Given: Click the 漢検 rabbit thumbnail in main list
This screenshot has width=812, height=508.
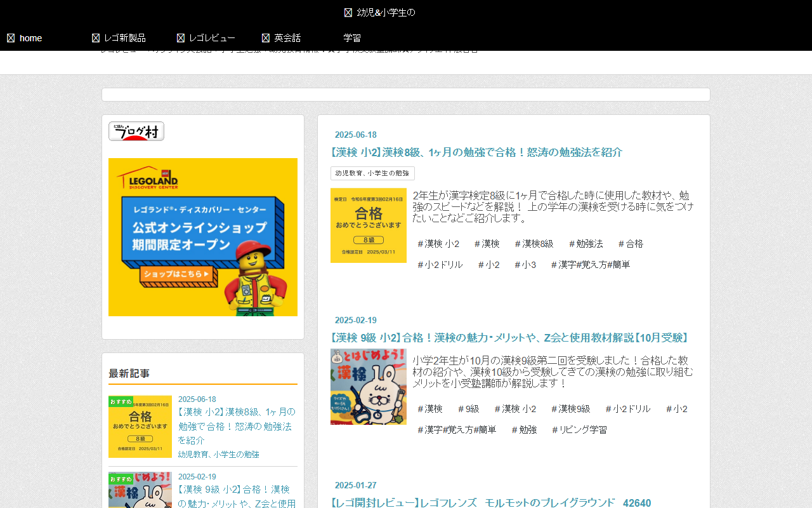Looking at the screenshot, I should click(x=369, y=387).
